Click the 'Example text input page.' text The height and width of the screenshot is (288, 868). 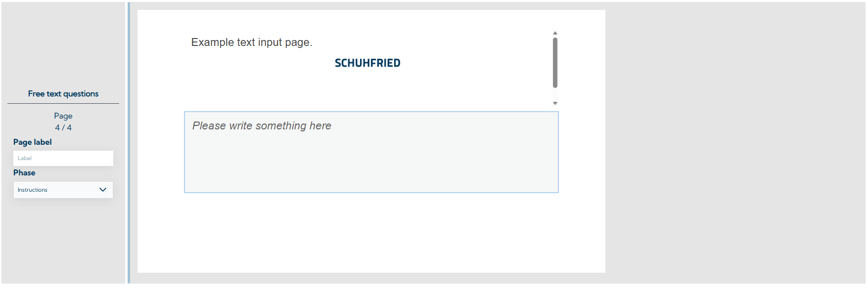point(251,42)
